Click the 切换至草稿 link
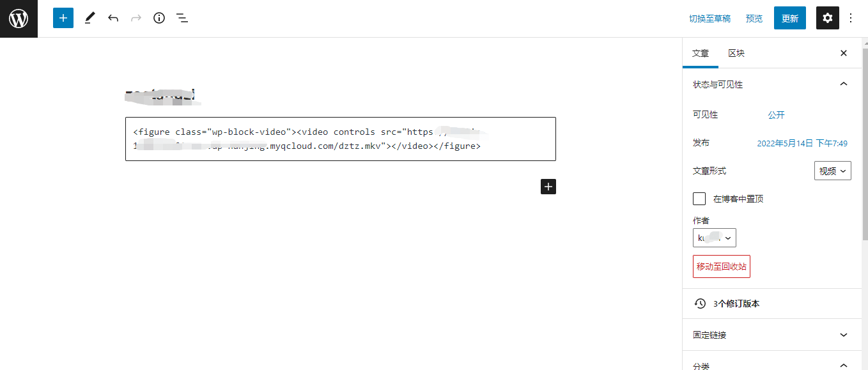868x370 pixels. point(709,19)
